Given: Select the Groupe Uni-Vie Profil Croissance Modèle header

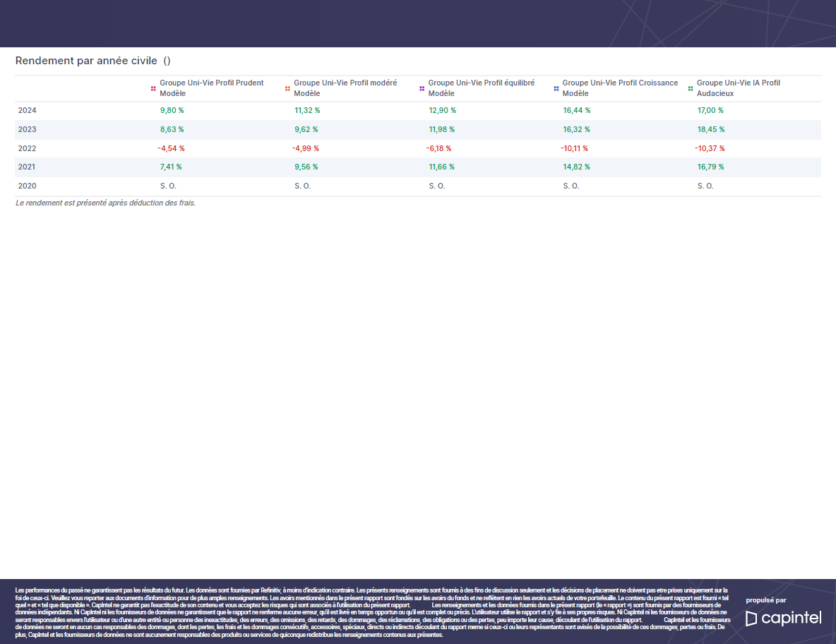Looking at the screenshot, I should (620, 88).
